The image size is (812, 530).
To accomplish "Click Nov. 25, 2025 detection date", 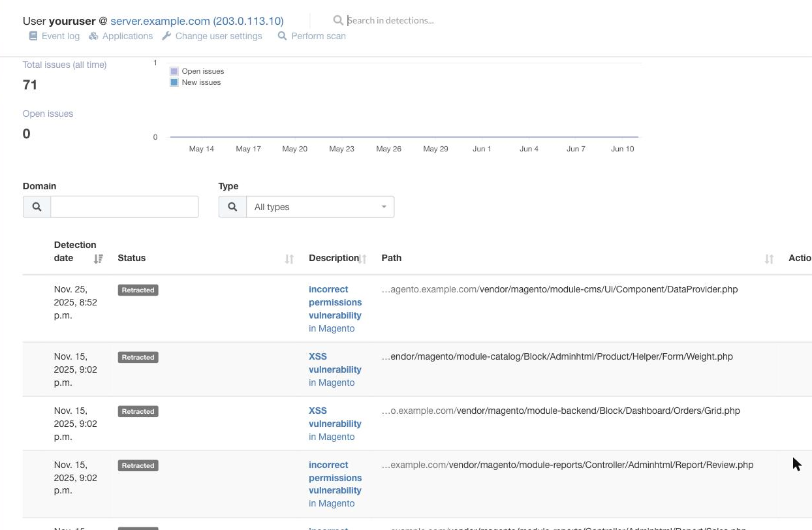I will coord(76,302).
